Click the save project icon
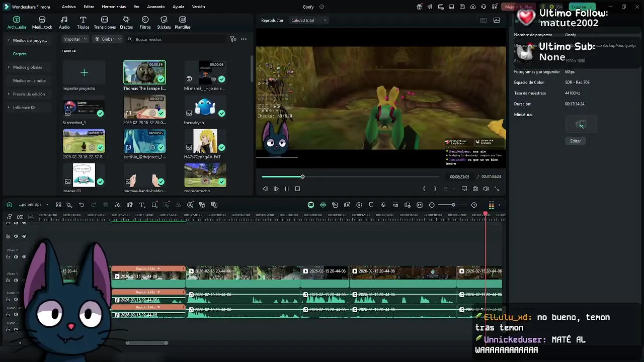644x362 pixels. (x=462, y=7)
